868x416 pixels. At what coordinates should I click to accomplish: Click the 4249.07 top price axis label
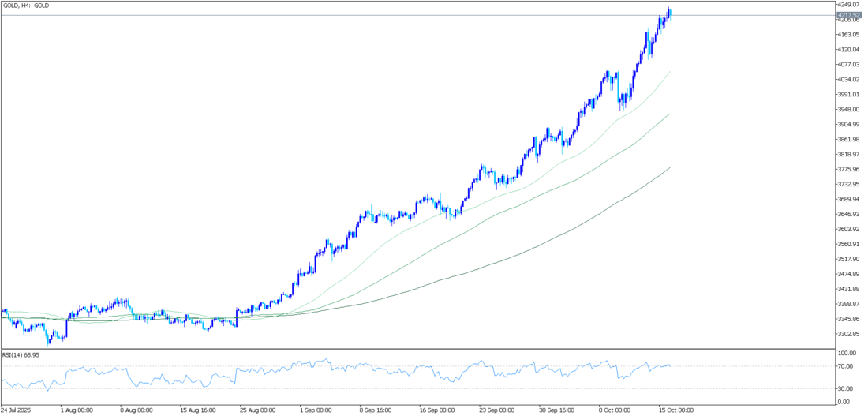coord(849,5)
